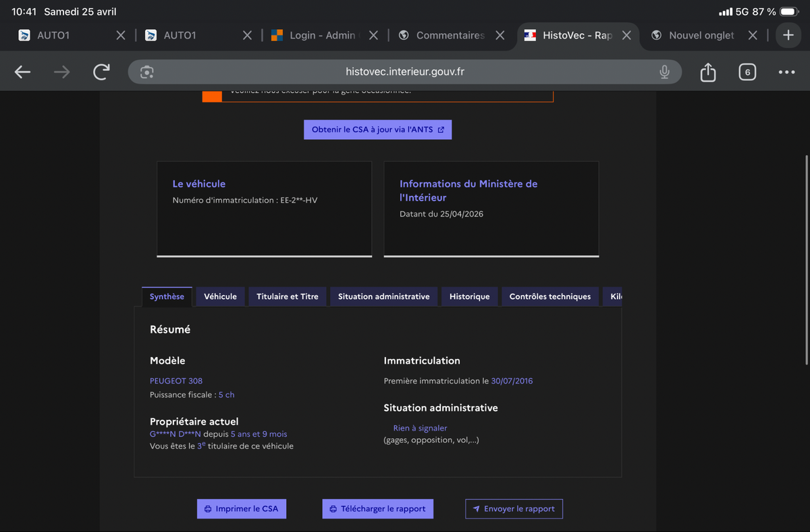810x532 pixels.
Task: Go back with the browser back arrow
Action: [x=22, y=72]
